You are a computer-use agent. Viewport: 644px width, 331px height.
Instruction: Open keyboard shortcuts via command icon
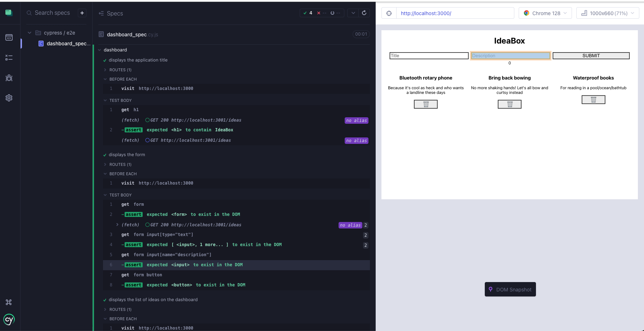(9, 302)
